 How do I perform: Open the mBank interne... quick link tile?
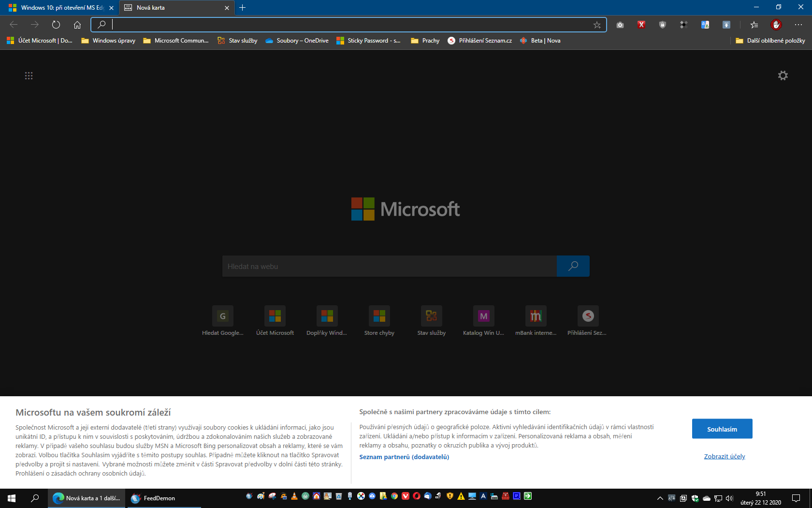pyautogui.click(x=536, y=321)
